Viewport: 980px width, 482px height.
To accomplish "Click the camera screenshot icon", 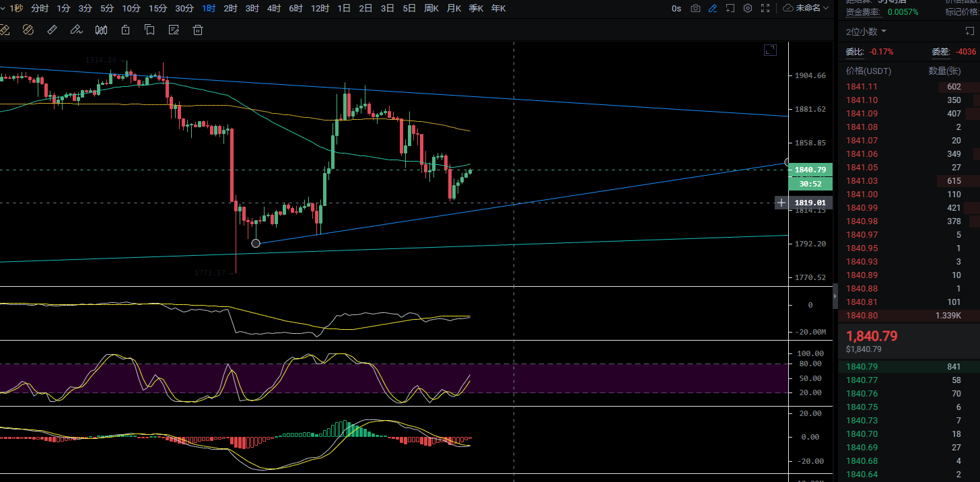I will [695, 8].
